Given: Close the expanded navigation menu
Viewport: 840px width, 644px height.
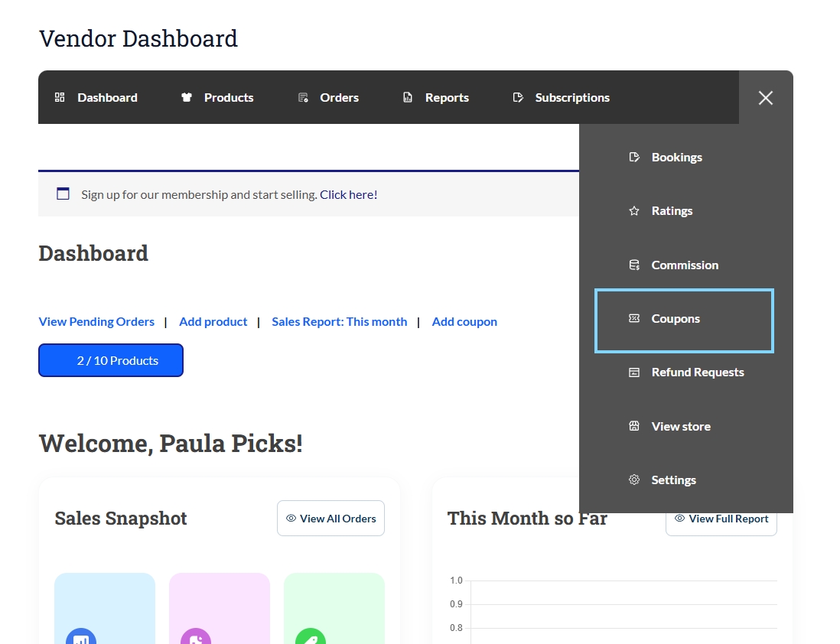Looking at the screenshot, I should click(x=765, y=98).
